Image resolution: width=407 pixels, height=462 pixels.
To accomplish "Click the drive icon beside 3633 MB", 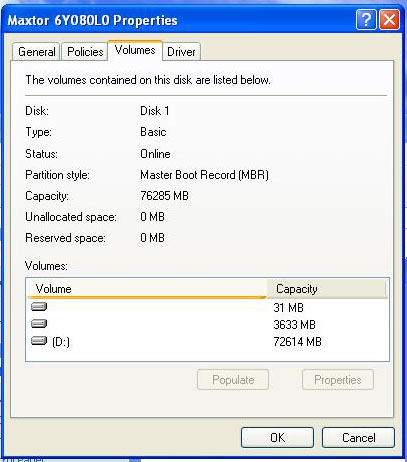I will [x=39, y=323].
